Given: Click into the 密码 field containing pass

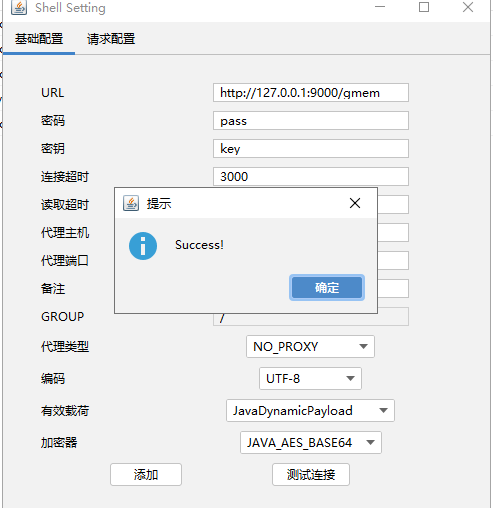Looking at the screenshot, I should coord(311,121).
